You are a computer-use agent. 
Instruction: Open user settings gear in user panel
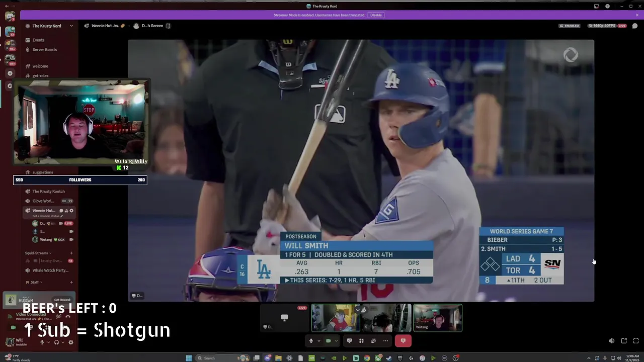(70, 342)
